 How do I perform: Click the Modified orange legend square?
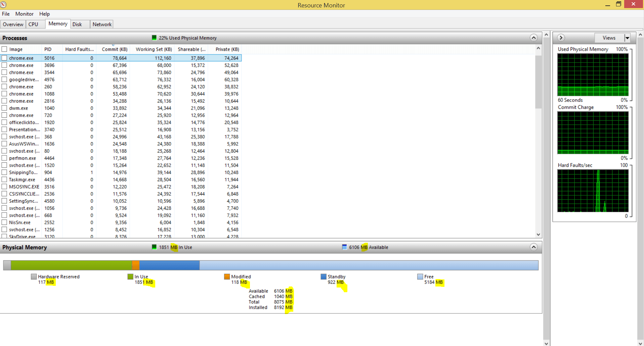(227, 276)
